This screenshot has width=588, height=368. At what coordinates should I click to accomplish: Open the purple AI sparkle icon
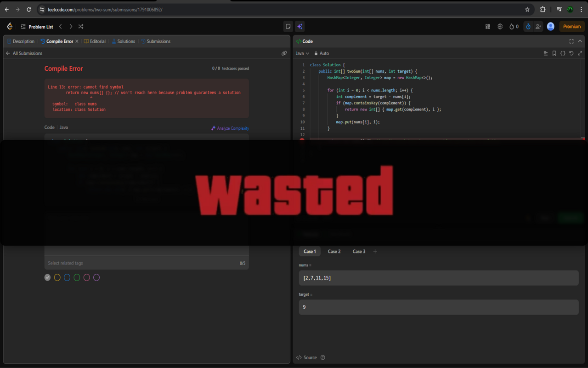pos(300,27)
